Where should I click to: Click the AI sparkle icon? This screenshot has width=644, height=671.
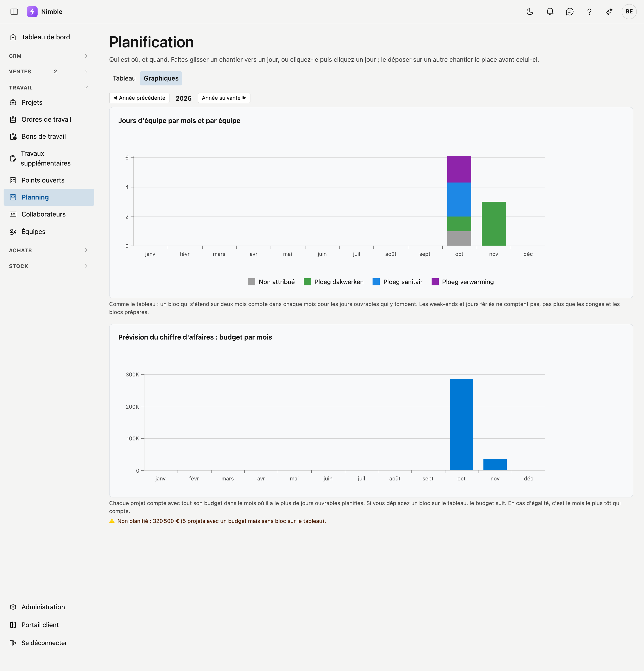(x=609, y=12)
